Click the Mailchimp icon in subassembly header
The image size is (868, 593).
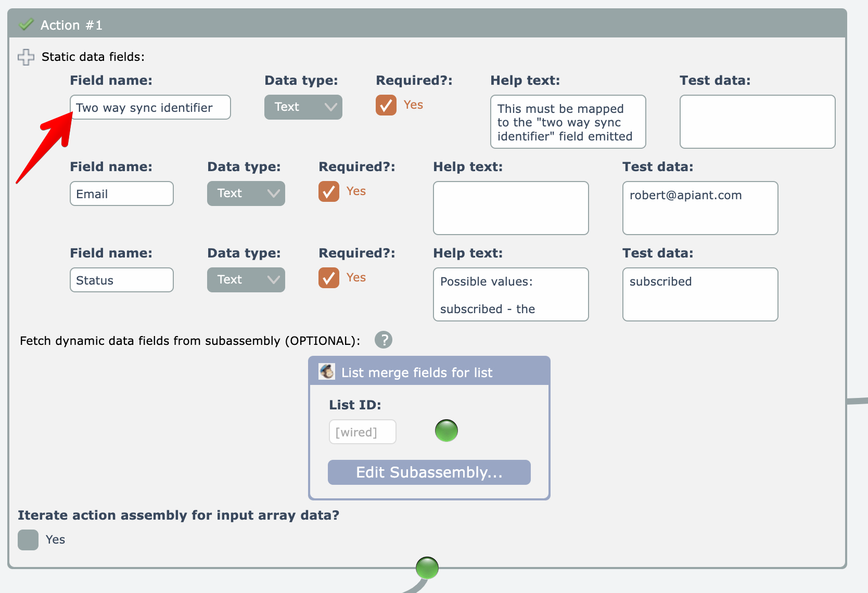click(327, 372)
